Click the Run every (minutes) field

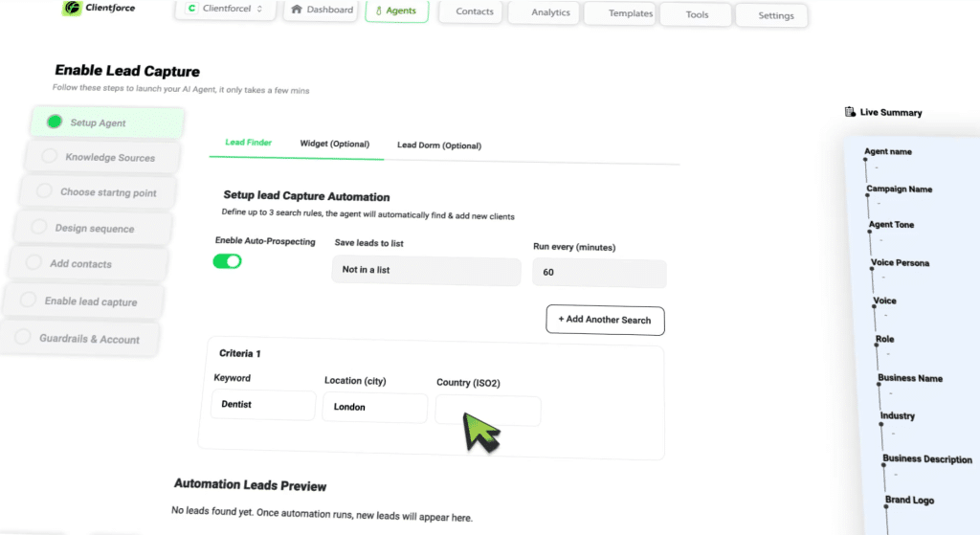(599, 273)
